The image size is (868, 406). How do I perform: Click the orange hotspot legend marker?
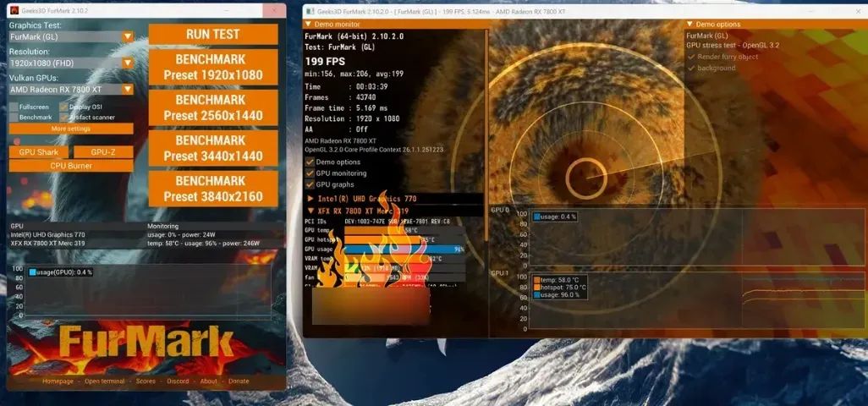(537, 288)
